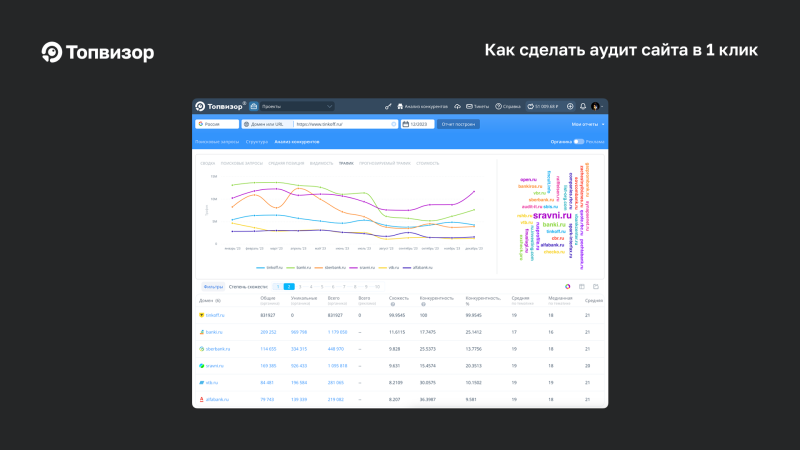This screenshot has width=800, height=450.
Task: Expand the Мои отчеты dropdown
Action: click(x=588, y=124)
